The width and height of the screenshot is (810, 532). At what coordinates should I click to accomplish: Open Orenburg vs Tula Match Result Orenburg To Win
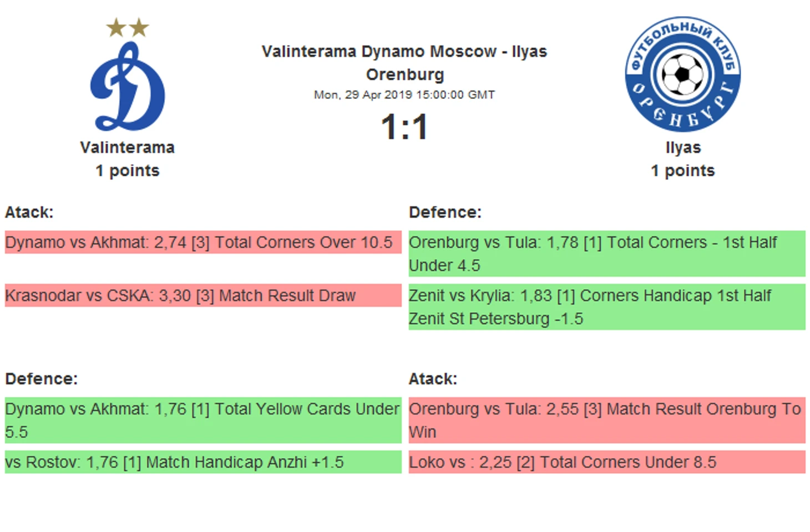pos(607,420)
